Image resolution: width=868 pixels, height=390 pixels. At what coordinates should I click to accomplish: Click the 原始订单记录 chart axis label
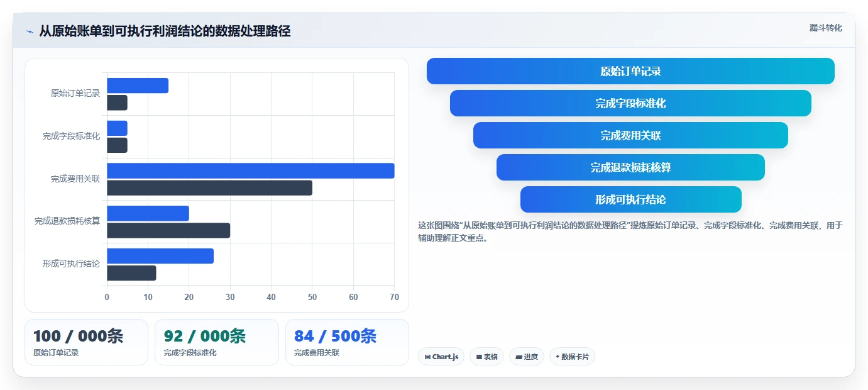[x=75, y=93]
